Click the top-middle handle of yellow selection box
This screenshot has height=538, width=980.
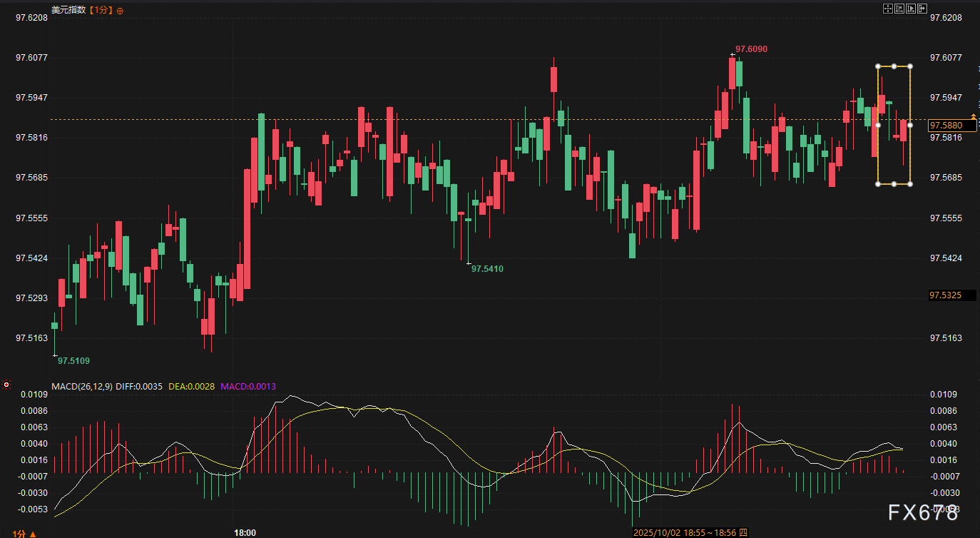894,66
